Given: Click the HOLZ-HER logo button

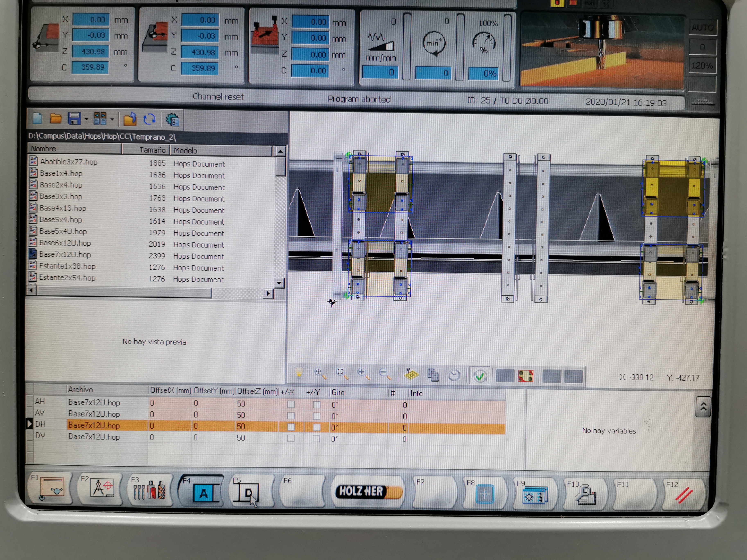Looking at the screenshot, I should click(368, 491).
